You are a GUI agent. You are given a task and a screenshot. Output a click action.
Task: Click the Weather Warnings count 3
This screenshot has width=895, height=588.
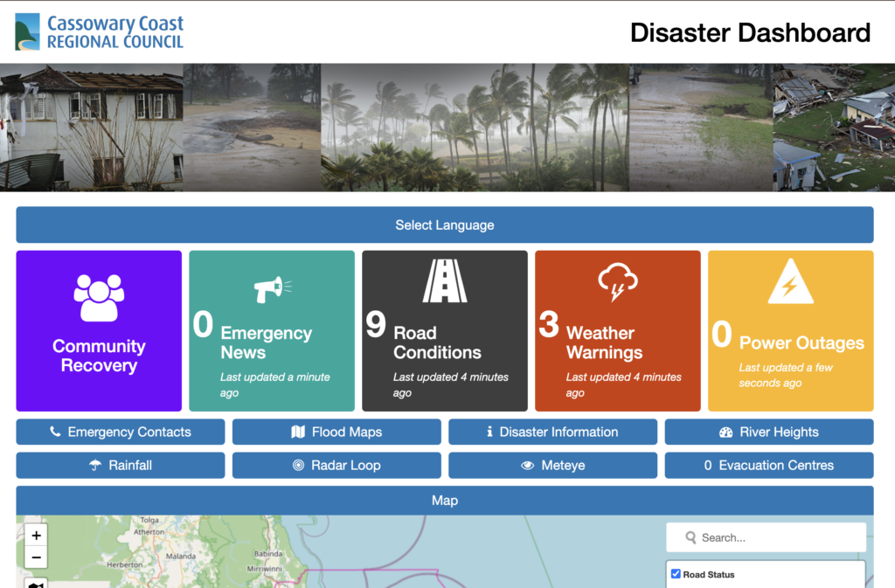tap(549, 324)
